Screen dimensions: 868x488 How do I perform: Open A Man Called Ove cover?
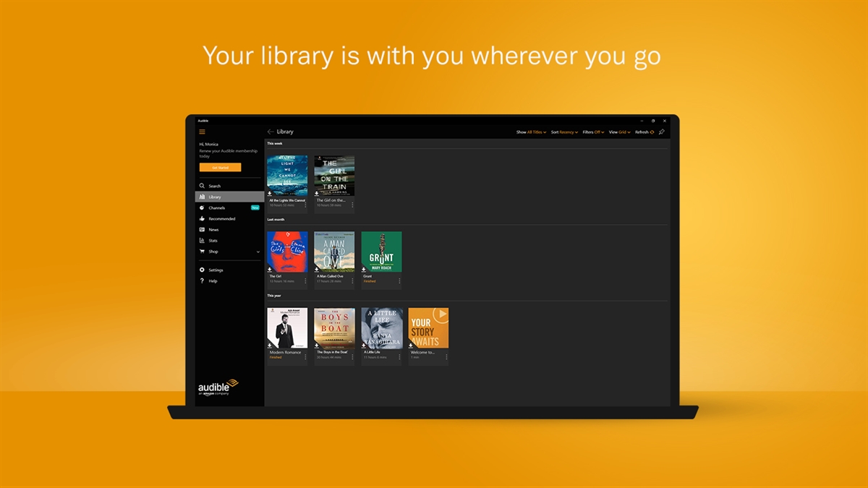click(334, 252)
